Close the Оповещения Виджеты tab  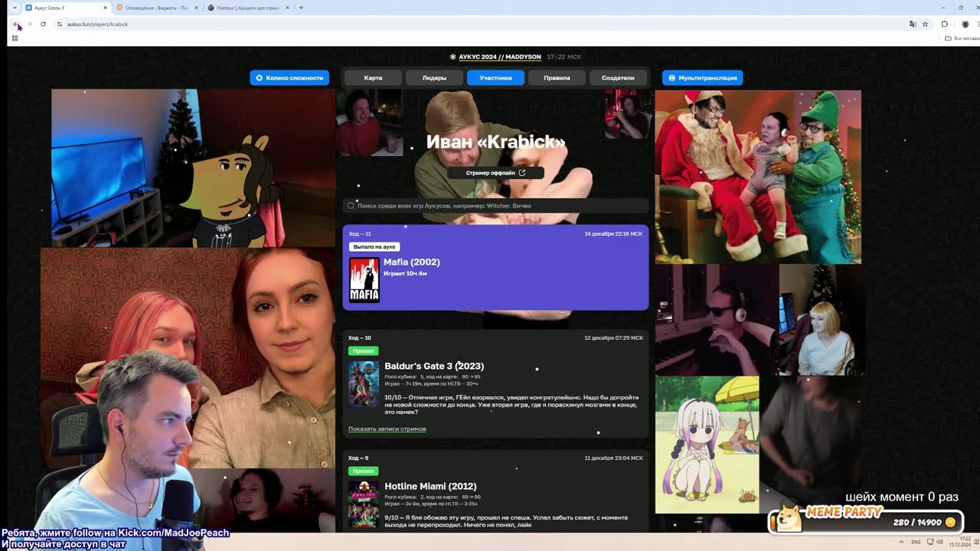196,8
